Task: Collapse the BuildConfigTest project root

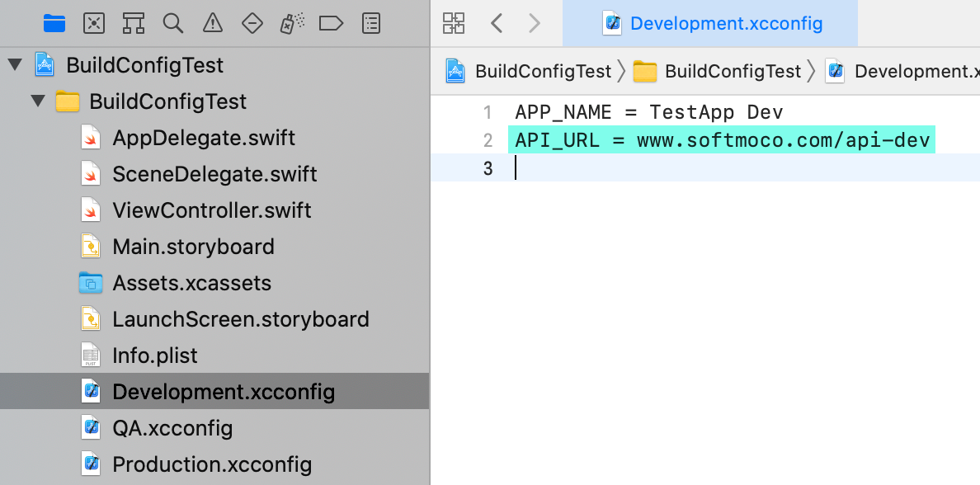Action: pyautogui.click(x=15, y=65)
